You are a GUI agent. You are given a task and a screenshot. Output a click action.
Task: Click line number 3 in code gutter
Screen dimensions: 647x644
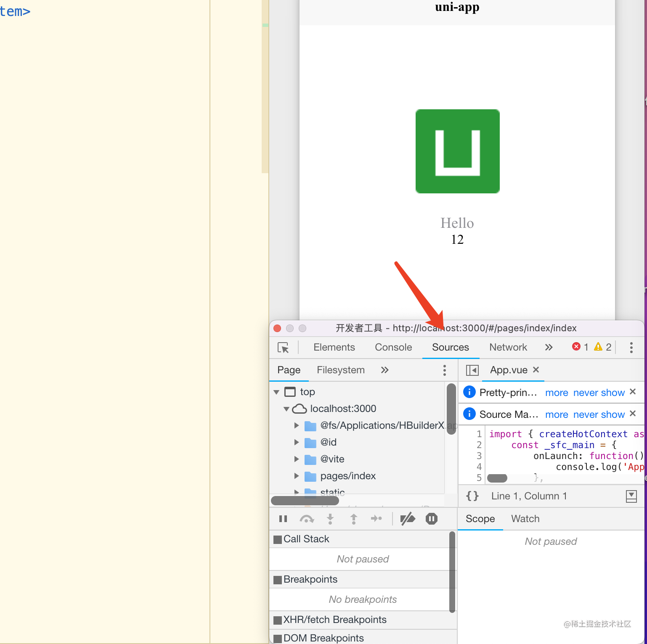click(x=479, y=456)
